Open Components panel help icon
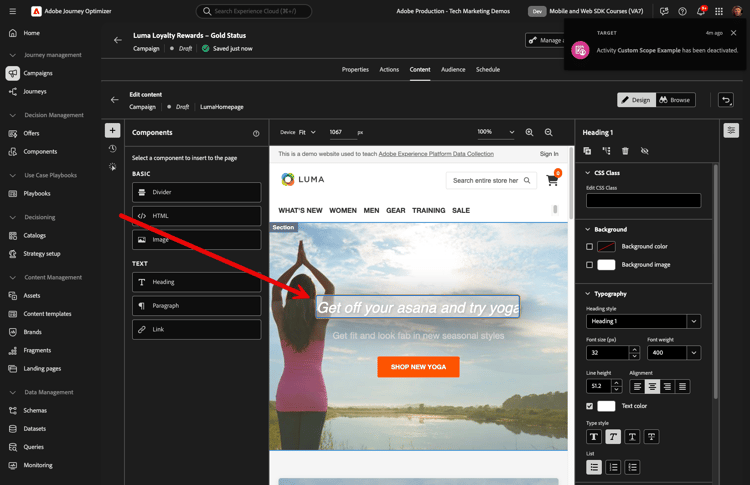 (256, 133)
